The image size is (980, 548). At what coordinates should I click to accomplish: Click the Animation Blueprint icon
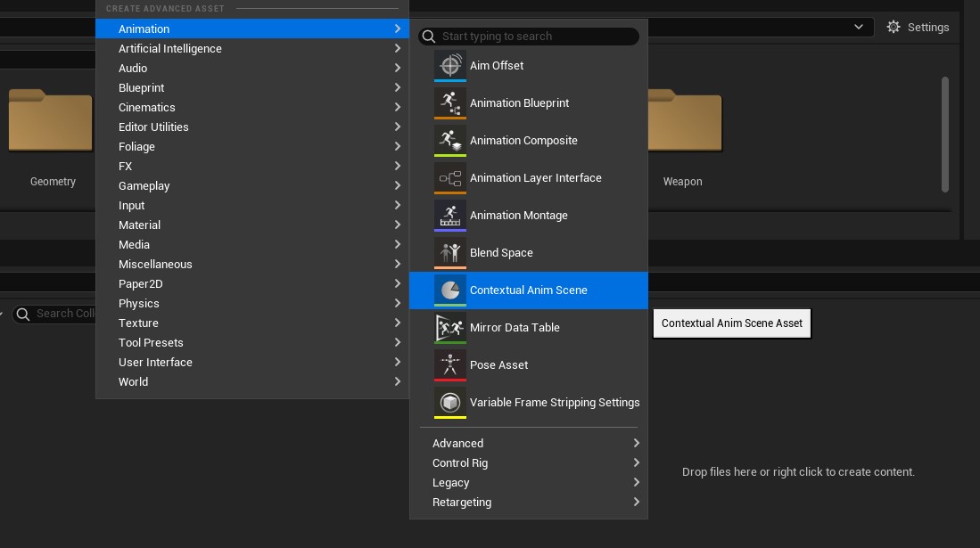click(450, 102)
